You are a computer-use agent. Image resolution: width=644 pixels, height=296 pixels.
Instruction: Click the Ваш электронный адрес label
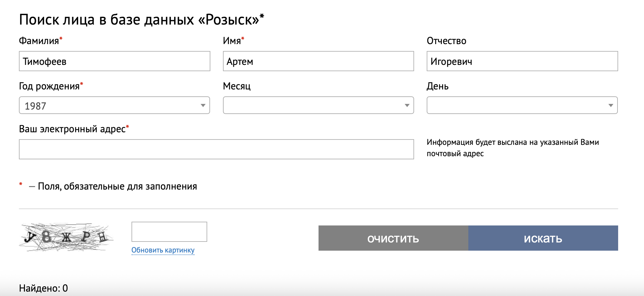(x=74, y=129)
